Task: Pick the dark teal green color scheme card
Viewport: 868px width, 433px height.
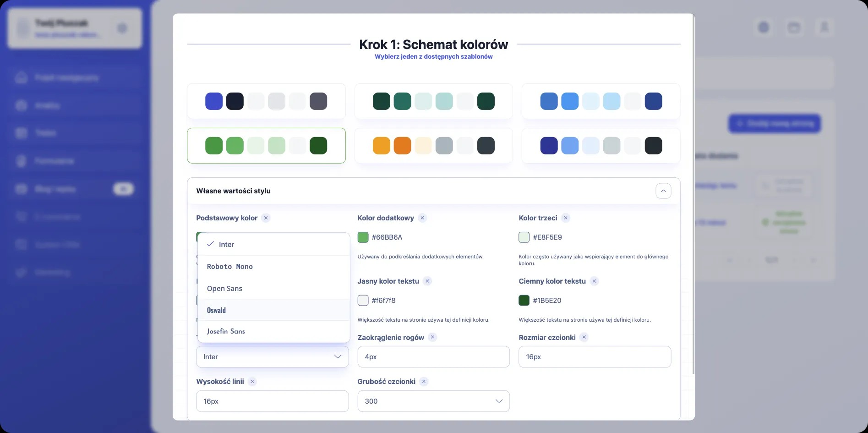Action: tap(433, 101)
